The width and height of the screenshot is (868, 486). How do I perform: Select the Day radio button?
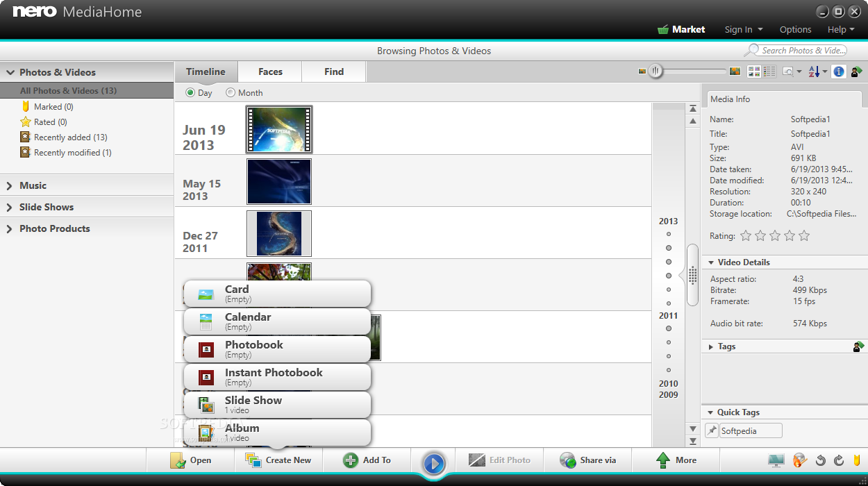pos(190,92)
